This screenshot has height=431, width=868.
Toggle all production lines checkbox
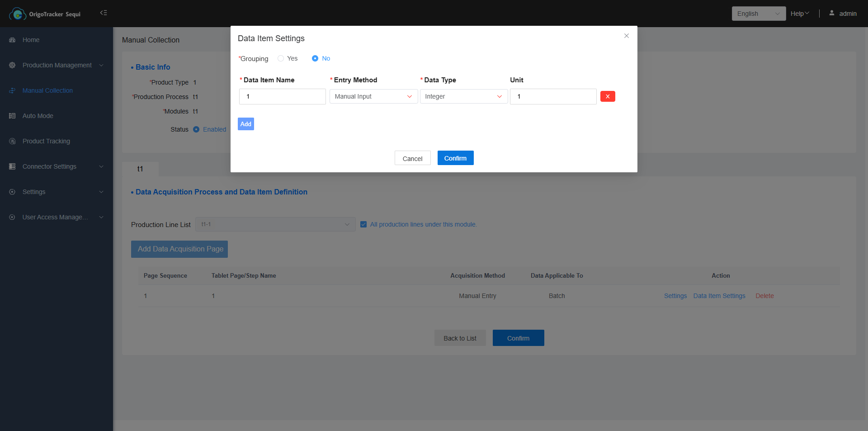(363, 224)
